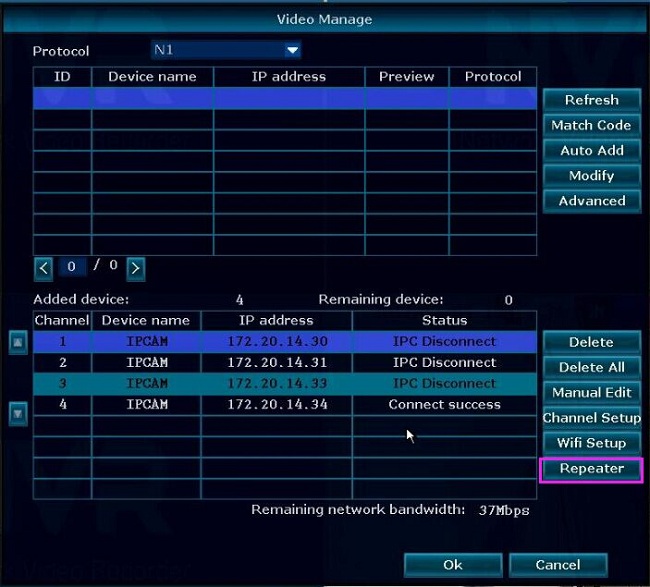650x587 pixels.
Task: Open the Protocol N1 dropdown
Action: [x=226, y=50]
